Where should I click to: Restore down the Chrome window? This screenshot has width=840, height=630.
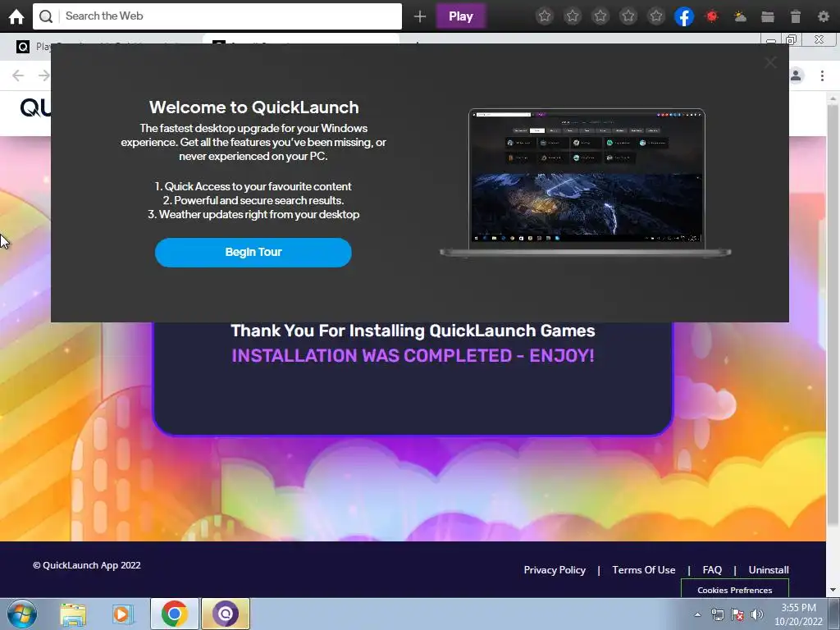point(792,39)
